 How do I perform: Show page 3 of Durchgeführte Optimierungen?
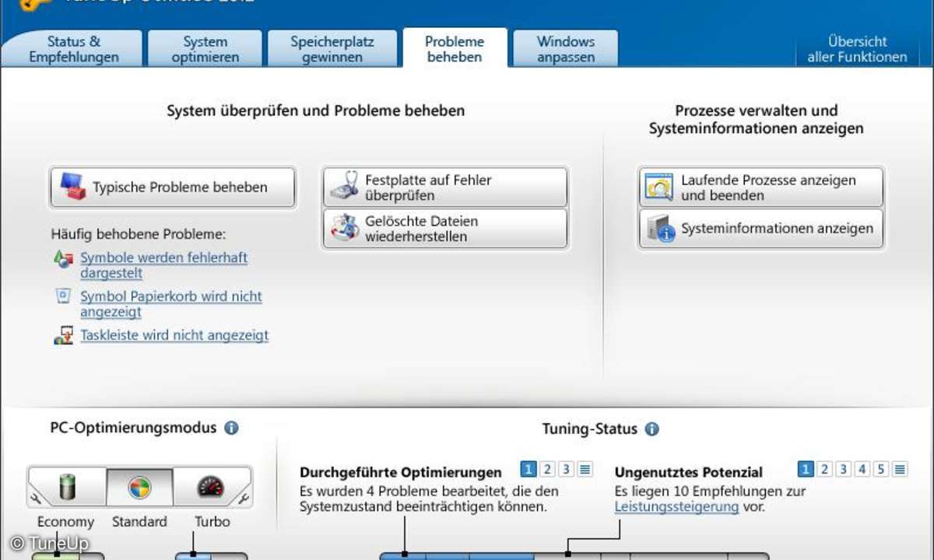[x=567, y=469]
